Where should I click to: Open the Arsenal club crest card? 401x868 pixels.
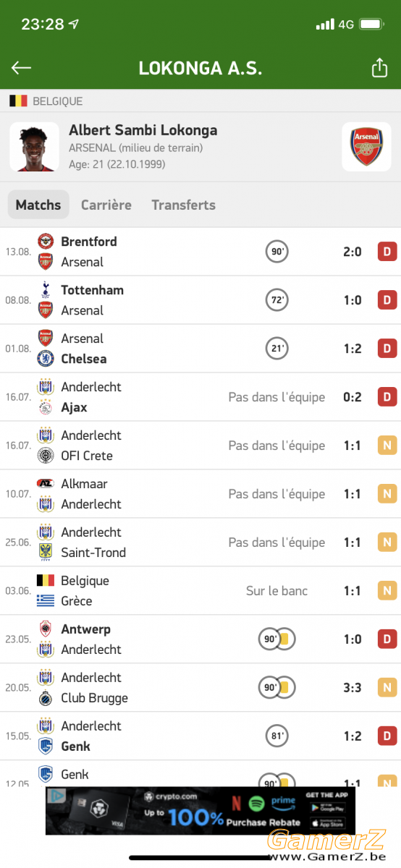coord(366,147)
